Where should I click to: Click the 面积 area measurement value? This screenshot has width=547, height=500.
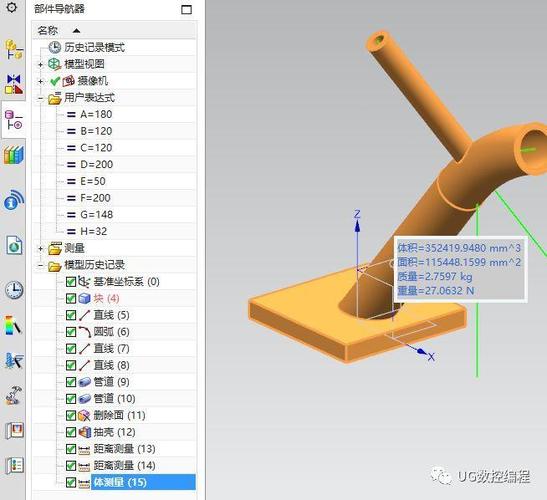(x=459, y=262)
